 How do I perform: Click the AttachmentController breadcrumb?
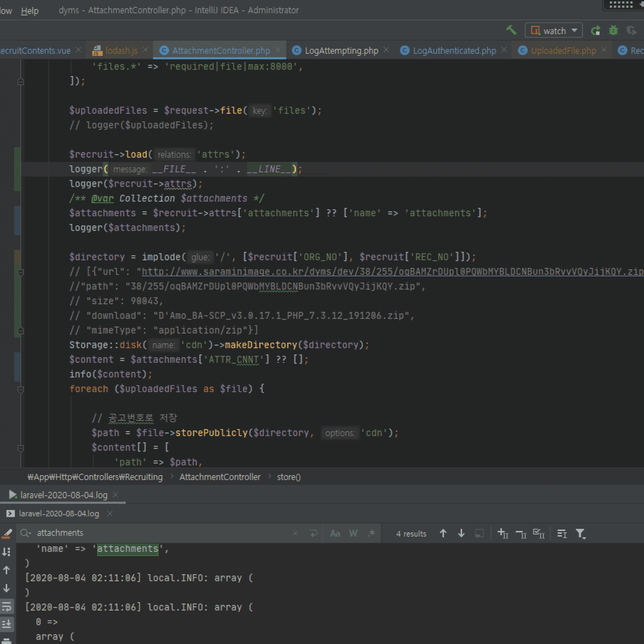coord(220,477)
